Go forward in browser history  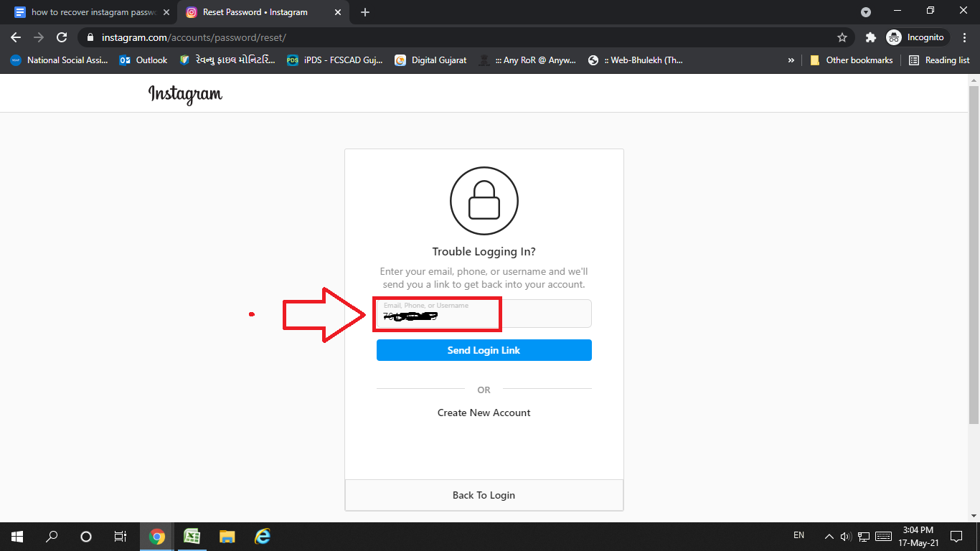click(39, 37)
